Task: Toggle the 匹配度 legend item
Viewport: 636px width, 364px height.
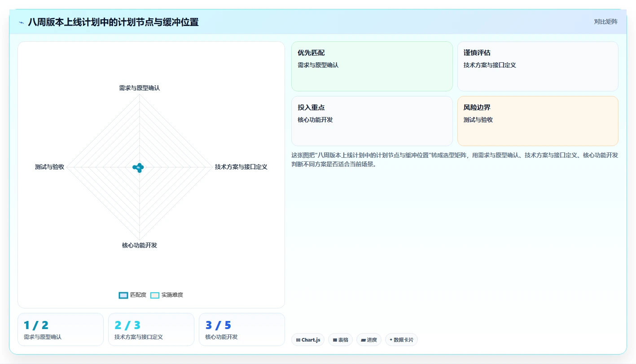Action: point(132,295)
